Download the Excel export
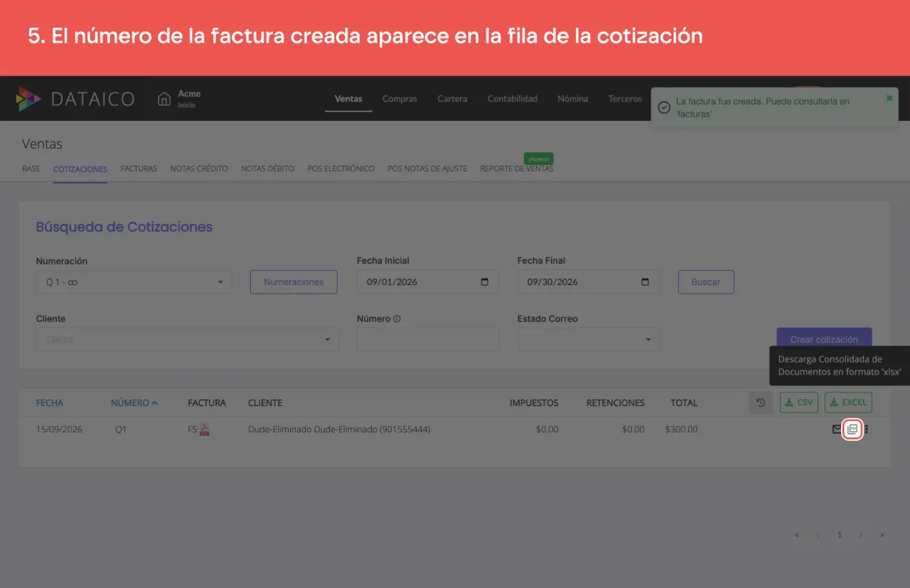 848,402
